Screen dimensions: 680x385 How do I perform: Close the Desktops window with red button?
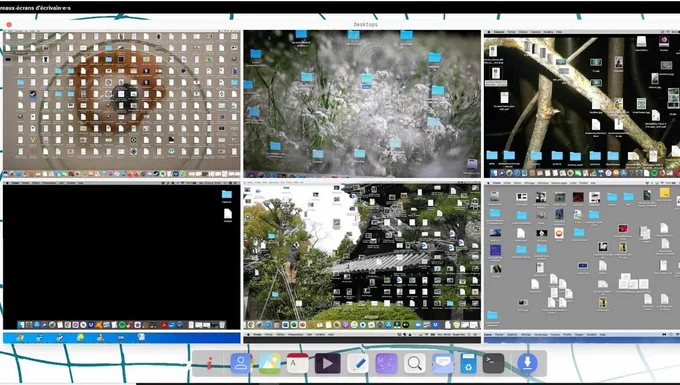(x=9, y=25)
